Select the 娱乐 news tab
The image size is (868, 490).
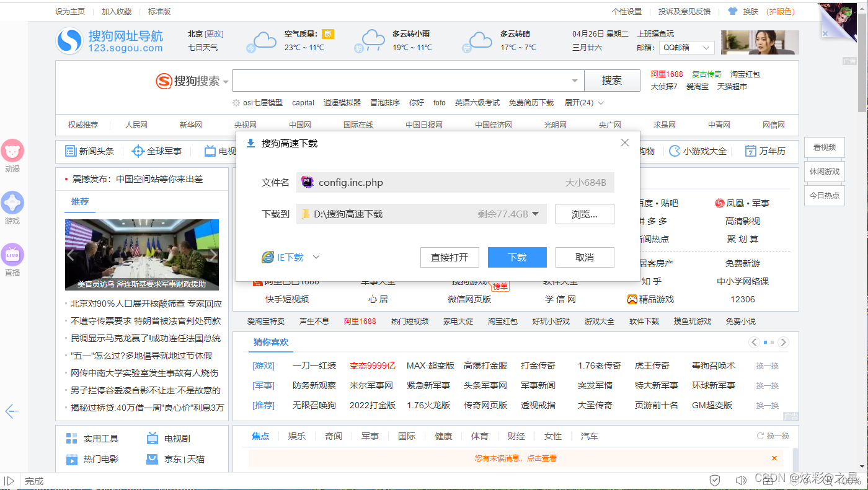pyautogui.click(x=297, y=437)
